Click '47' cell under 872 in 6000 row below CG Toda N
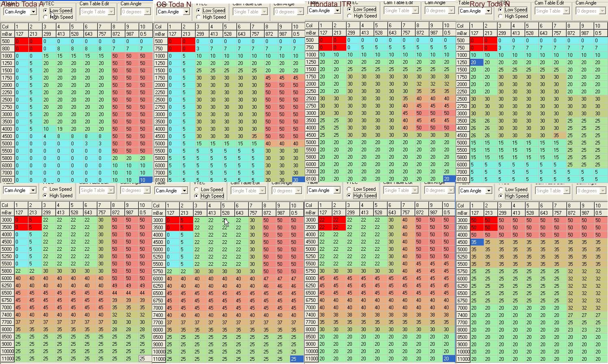The width and height of the screenshot is (608, 364). (x=269, y=279)
